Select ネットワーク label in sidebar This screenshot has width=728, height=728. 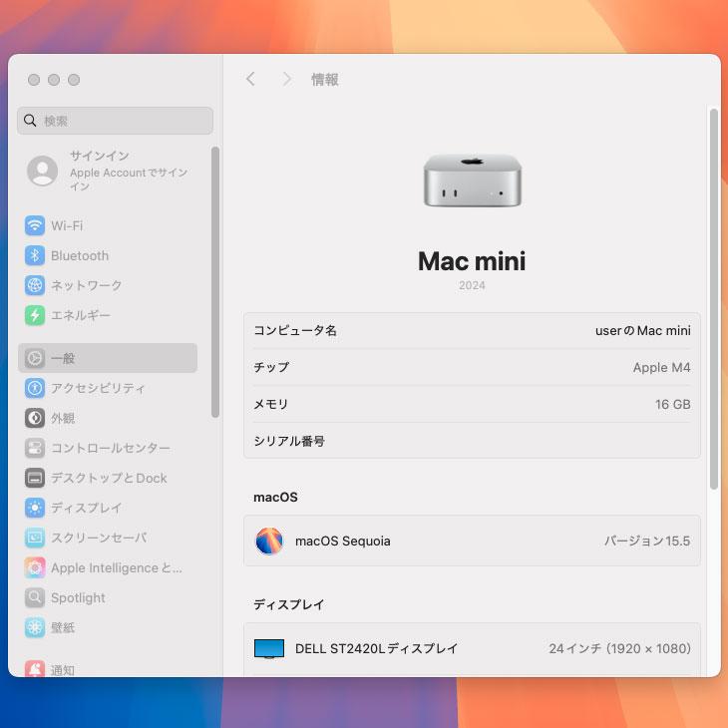87,285
